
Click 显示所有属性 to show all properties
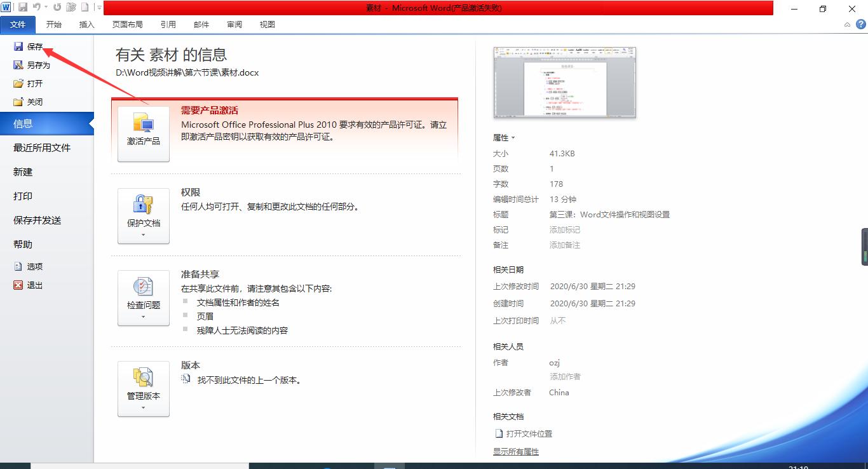tap(515, 451)
